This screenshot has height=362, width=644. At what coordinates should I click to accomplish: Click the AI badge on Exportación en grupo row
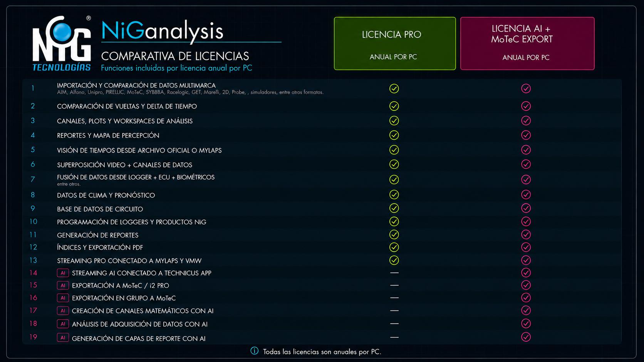(x=63, y=298)
